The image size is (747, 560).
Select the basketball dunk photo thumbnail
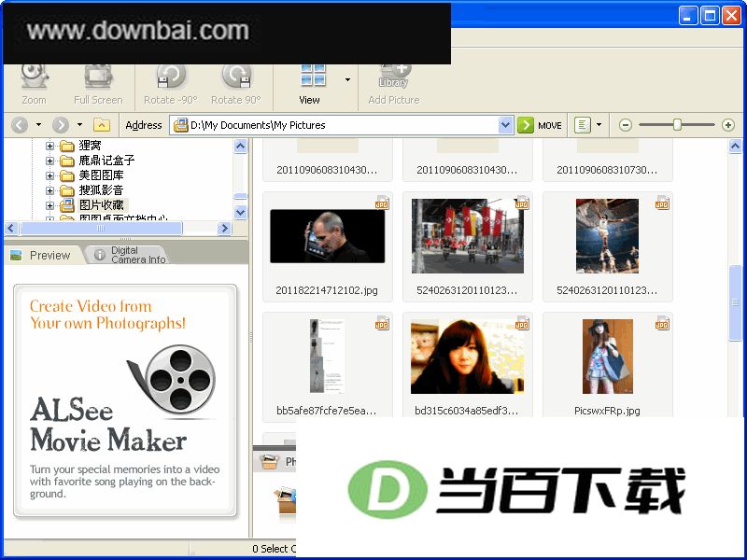608,246
